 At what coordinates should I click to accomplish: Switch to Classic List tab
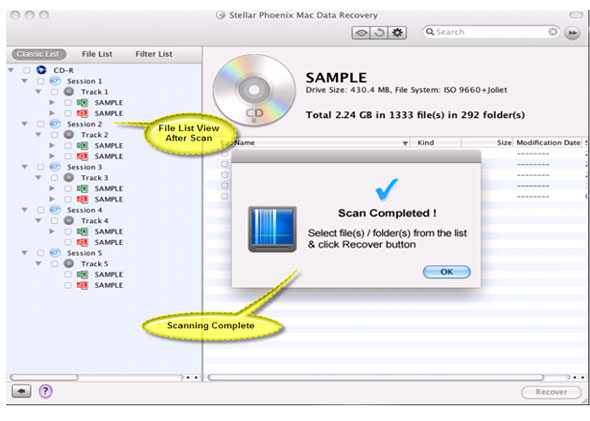[x=38, y=54]
